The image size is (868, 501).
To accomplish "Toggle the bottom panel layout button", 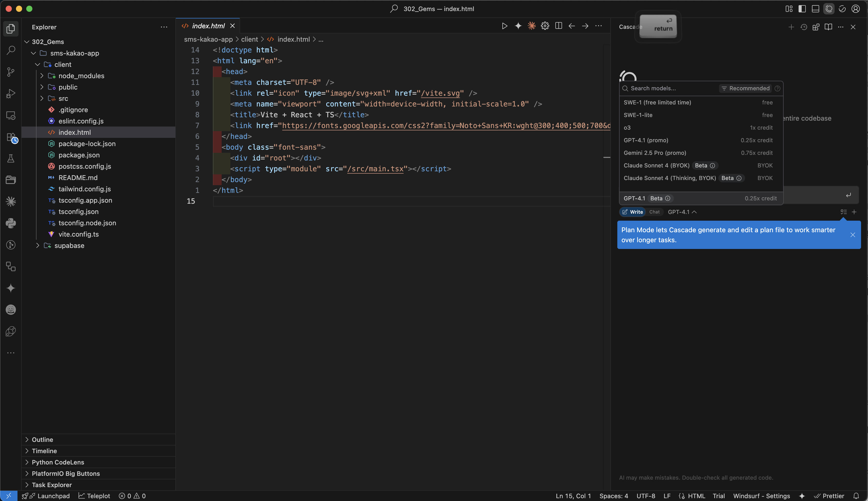I will tap(815, 9).
